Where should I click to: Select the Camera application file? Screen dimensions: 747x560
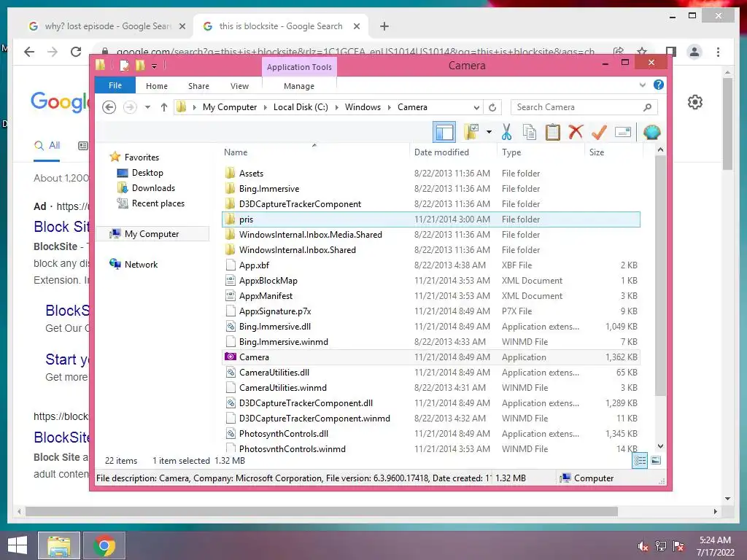pos(430,357)
